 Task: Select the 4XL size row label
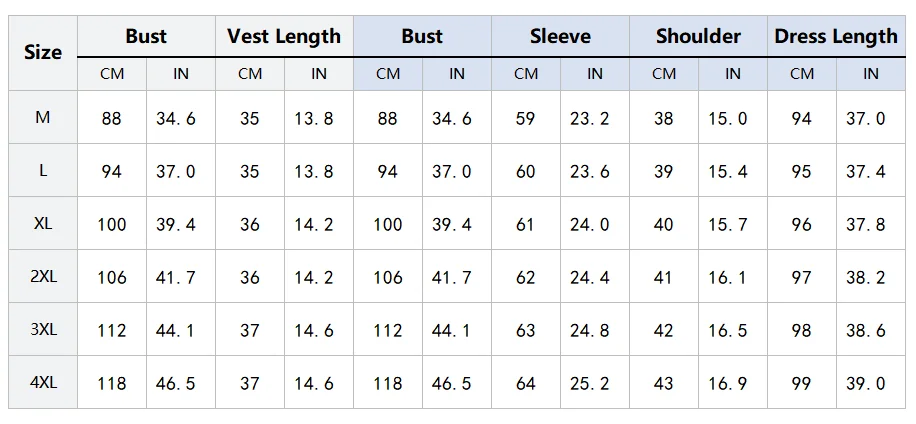pos(43,383)
